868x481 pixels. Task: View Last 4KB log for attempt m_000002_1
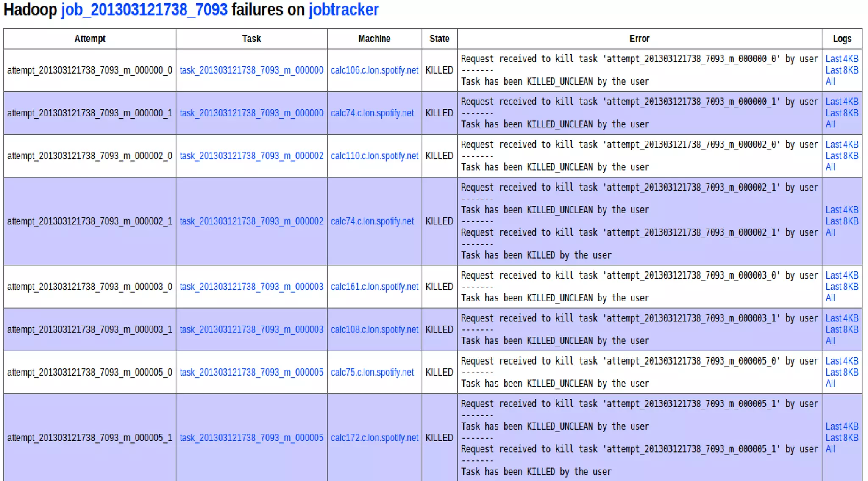(x=841, y=210)
